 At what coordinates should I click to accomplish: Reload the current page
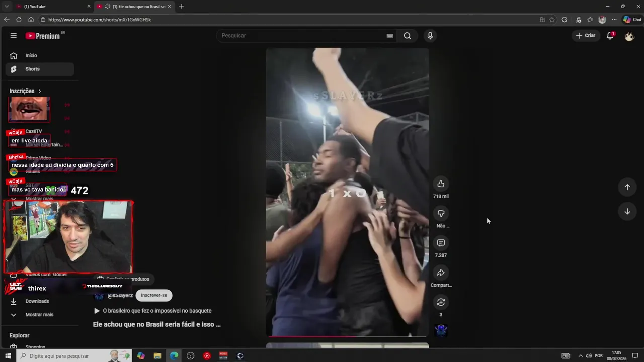click(x=19, y=20)
